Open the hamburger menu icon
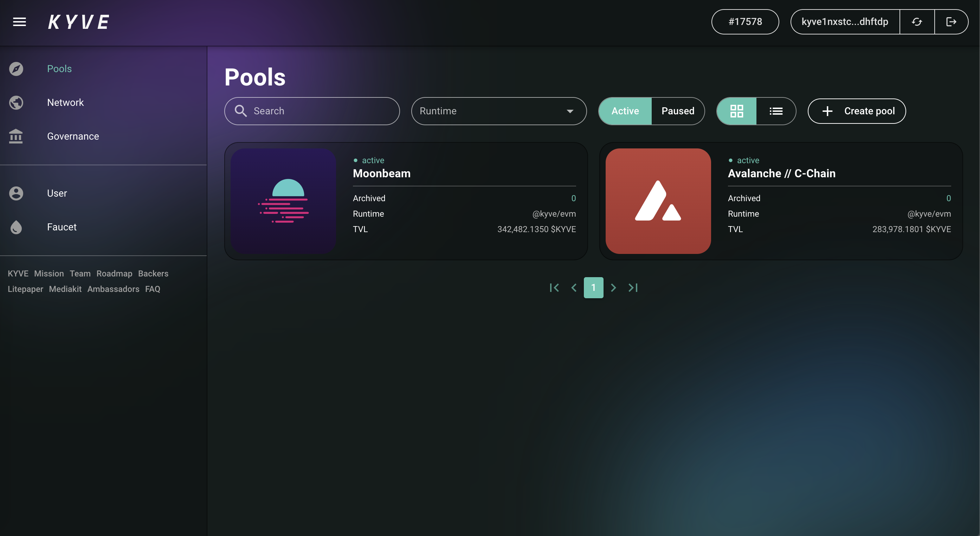Viewport: 980px width, 536px height. click(x=19, y=22)
